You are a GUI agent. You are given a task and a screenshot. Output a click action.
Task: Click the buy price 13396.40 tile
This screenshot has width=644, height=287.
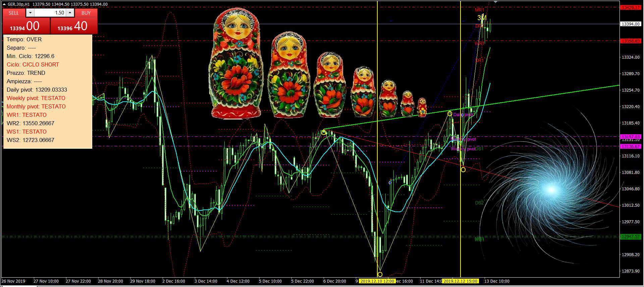pyautogui.click(x=74, y=26)
